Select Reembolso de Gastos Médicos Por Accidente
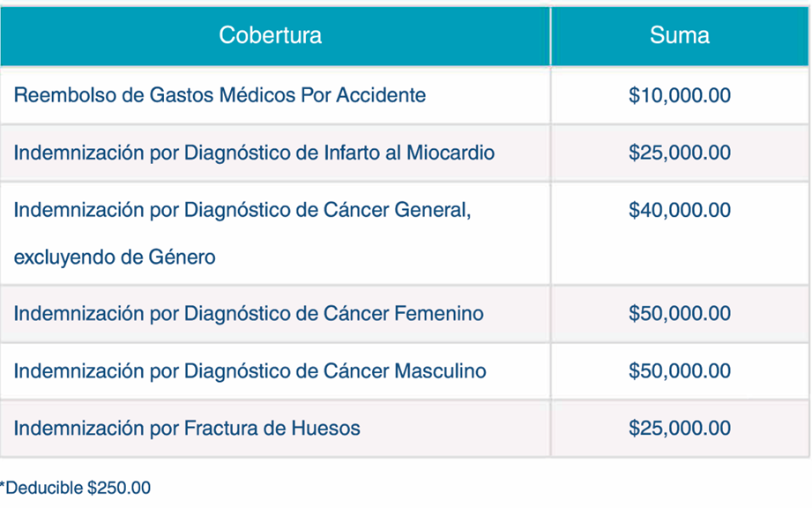812x508 pixels. [x=220, y=95]
